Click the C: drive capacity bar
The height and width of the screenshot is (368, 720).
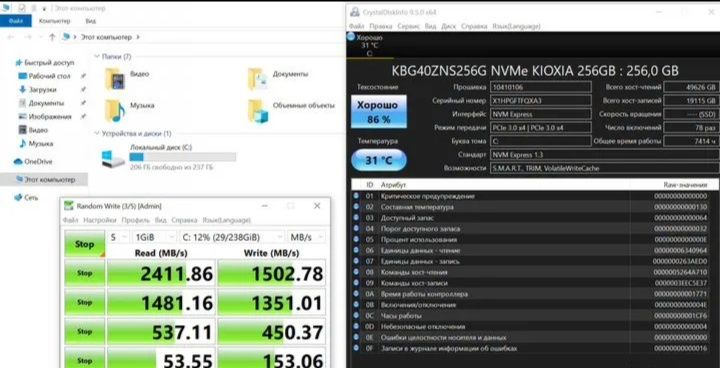[182, 158]
